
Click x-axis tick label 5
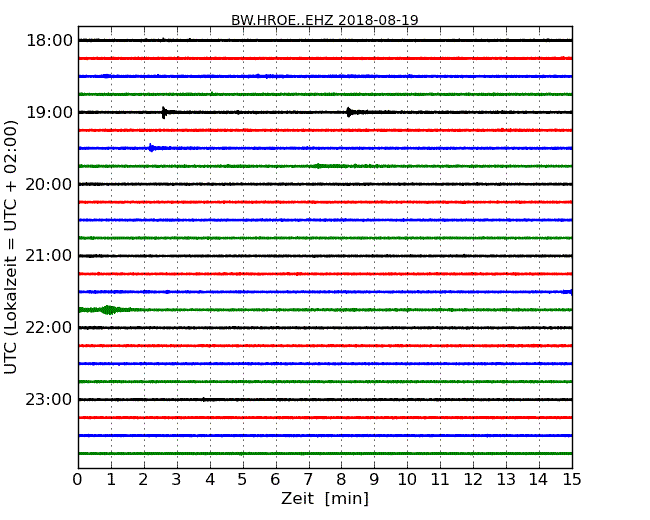(243, 480)
